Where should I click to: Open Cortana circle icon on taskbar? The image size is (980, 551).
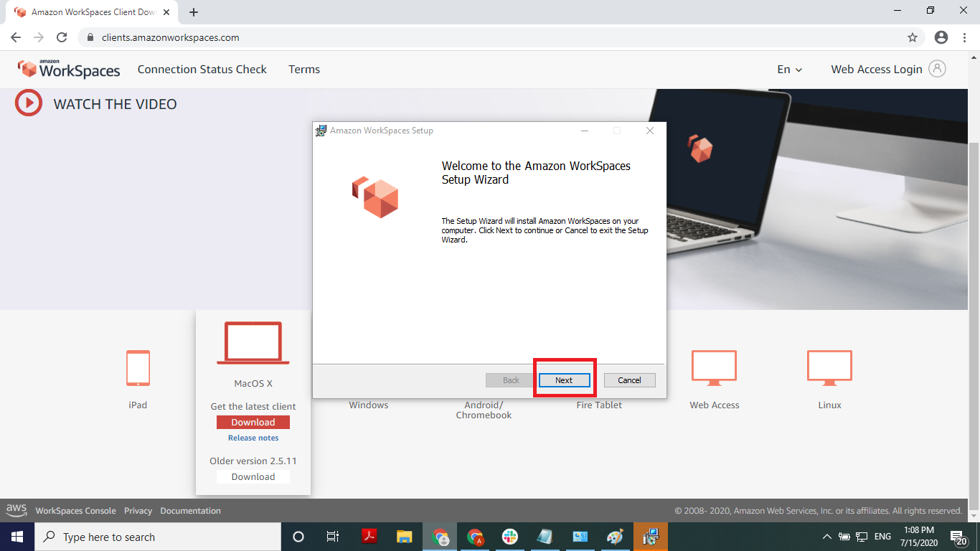(298, 537)
